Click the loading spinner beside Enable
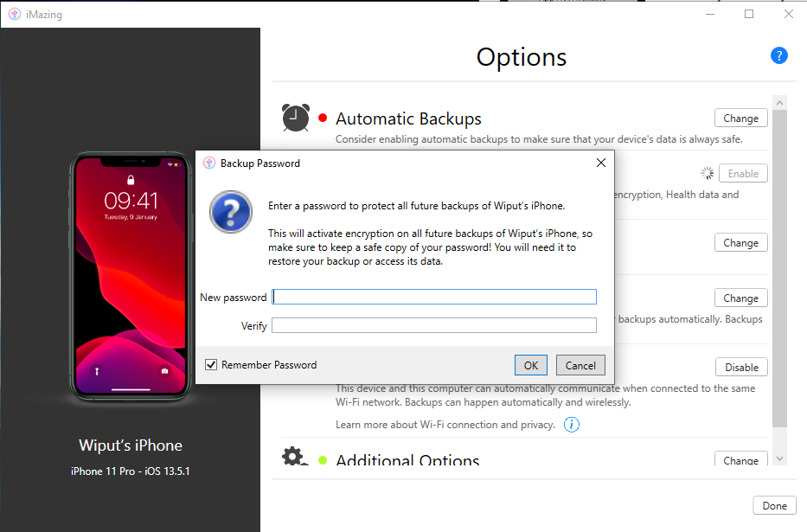 [x=708, y=173]
